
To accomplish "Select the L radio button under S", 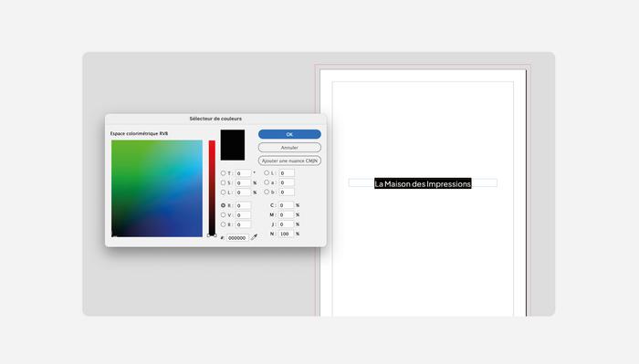I will click(224, 192).
